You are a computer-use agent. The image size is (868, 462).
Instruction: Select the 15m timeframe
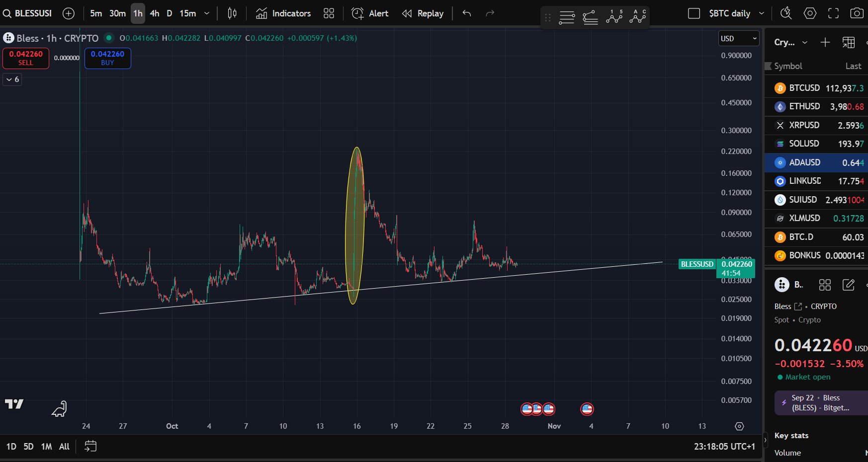pyautogui.click(x=188, y=13)
